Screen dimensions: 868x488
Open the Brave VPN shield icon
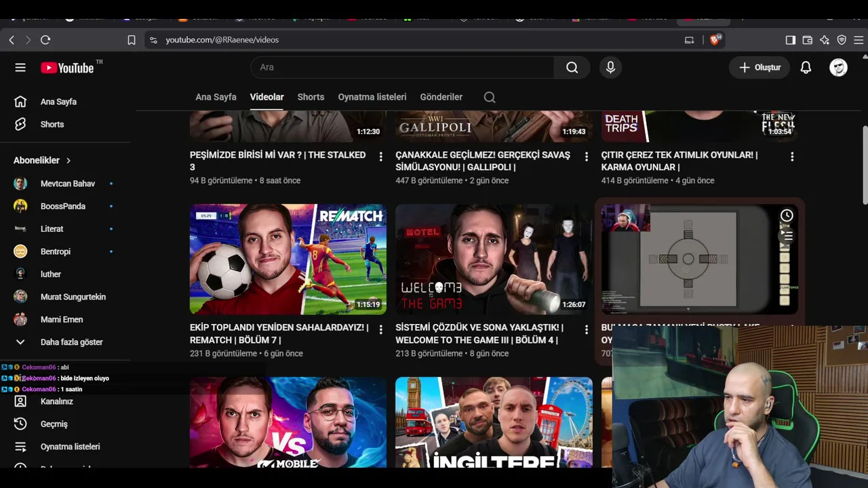(842, 40)
